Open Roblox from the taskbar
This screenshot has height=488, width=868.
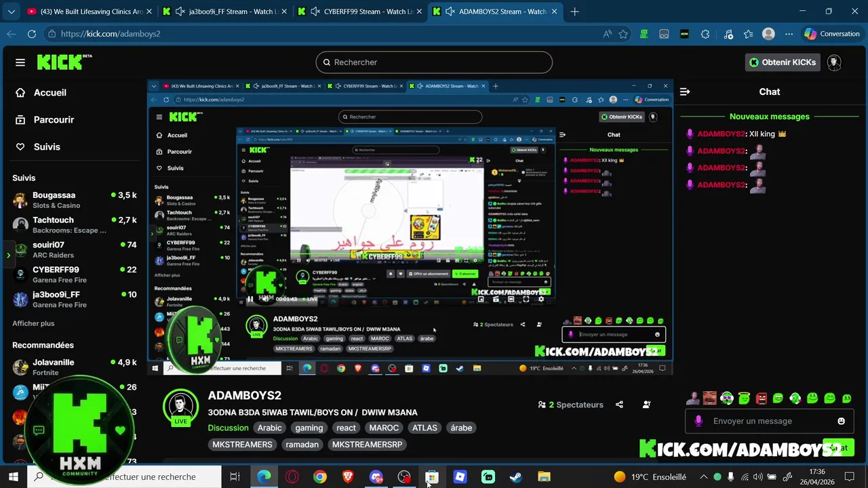pos(460,477)
